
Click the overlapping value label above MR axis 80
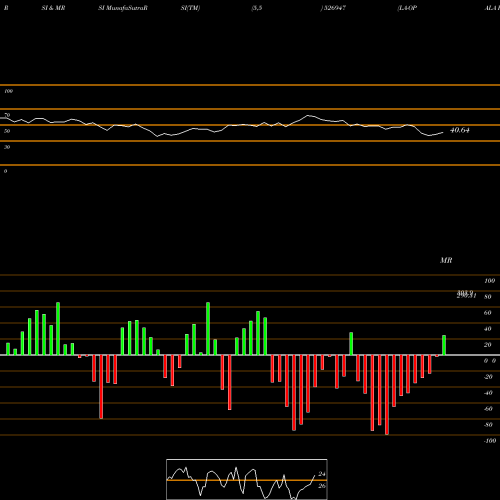coord(466,294)
